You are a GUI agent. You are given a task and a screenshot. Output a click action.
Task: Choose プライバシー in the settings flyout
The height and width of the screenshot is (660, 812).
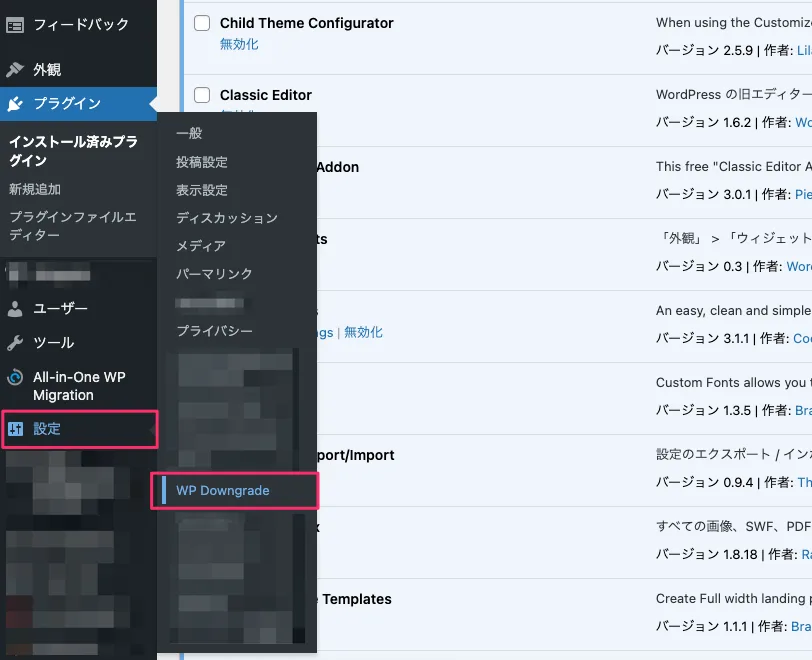click(214, 331)
